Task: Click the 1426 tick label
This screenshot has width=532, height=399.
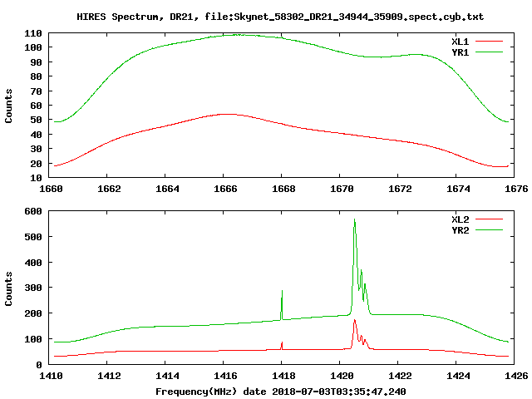Action: pyautogui.click(x=516, y=376)
